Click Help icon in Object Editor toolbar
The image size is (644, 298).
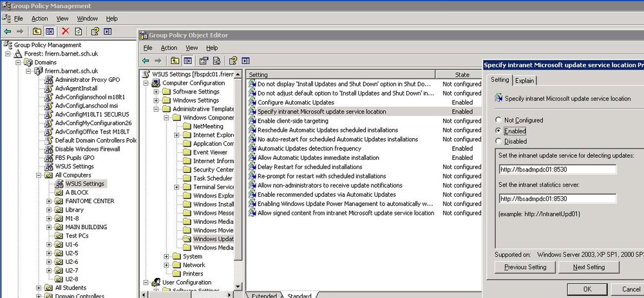233,61
